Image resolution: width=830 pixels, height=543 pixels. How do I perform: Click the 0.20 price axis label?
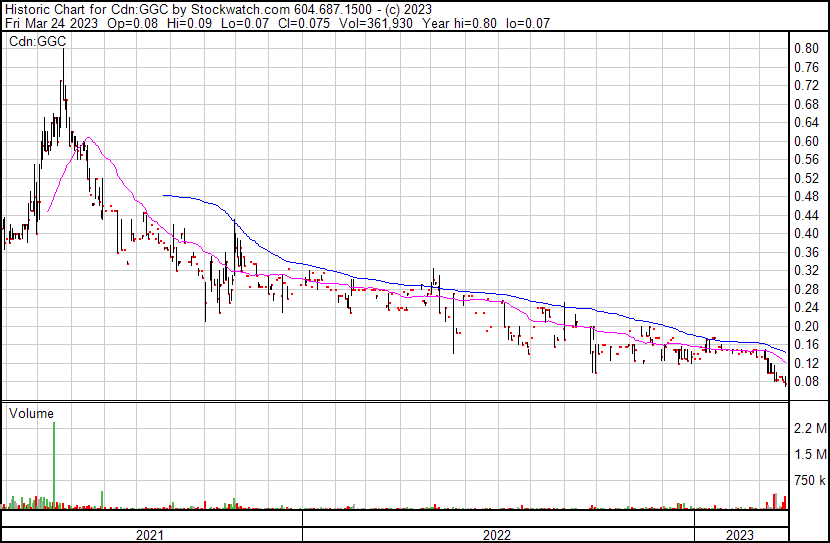click(x=806, y=326)
